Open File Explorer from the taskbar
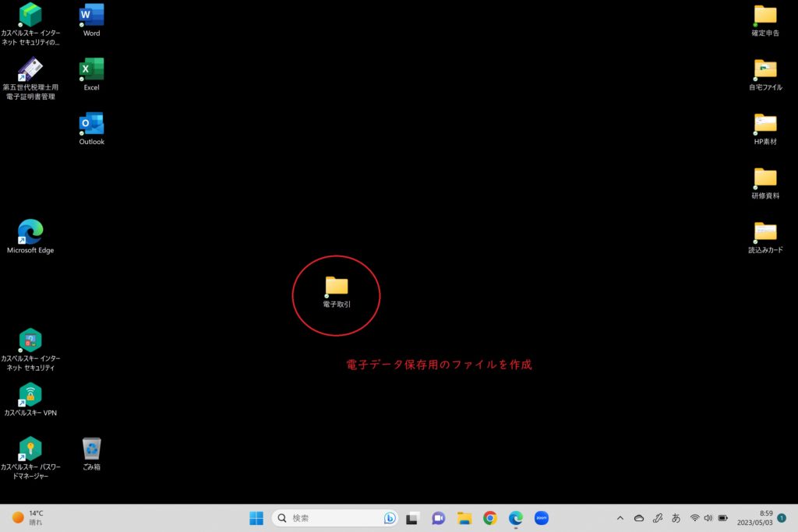 tap(464, 518)
